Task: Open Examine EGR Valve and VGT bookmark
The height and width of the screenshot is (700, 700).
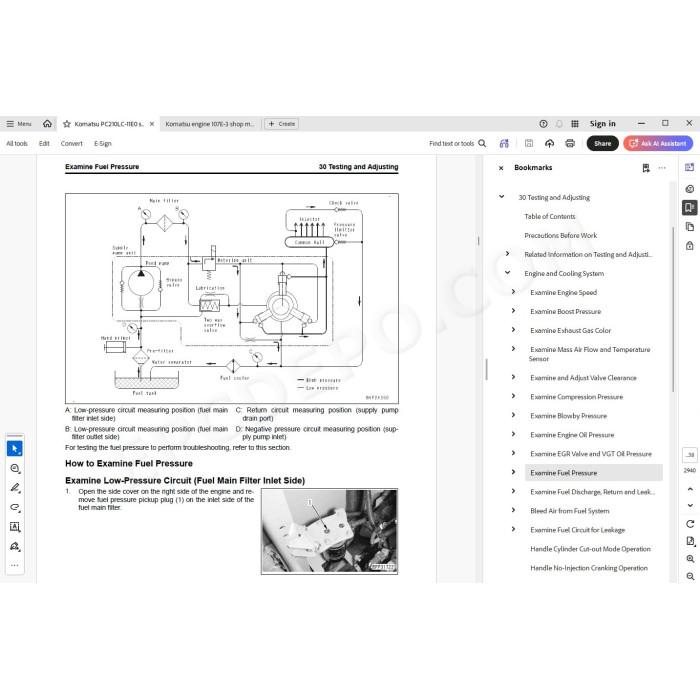Action: 591,454
